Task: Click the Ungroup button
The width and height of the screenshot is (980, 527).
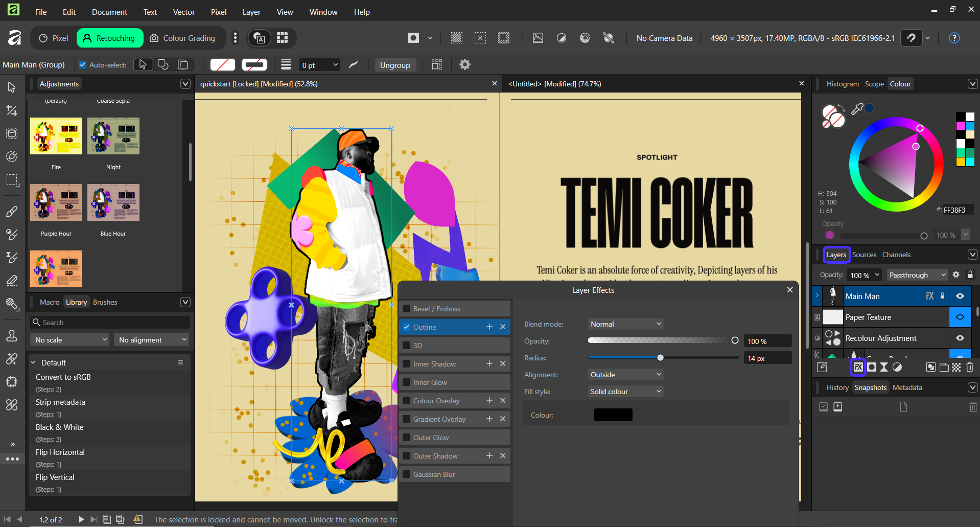Action: 395,65
